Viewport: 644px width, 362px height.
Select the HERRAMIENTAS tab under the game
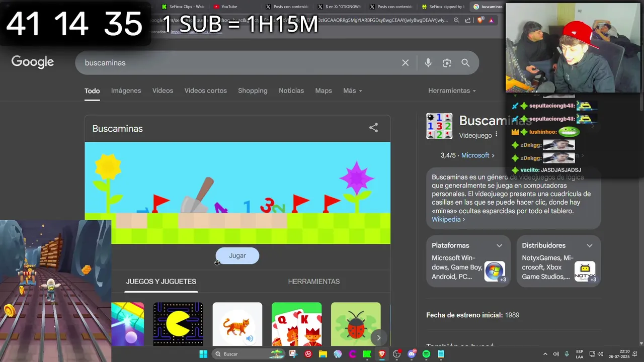point(314,282)
